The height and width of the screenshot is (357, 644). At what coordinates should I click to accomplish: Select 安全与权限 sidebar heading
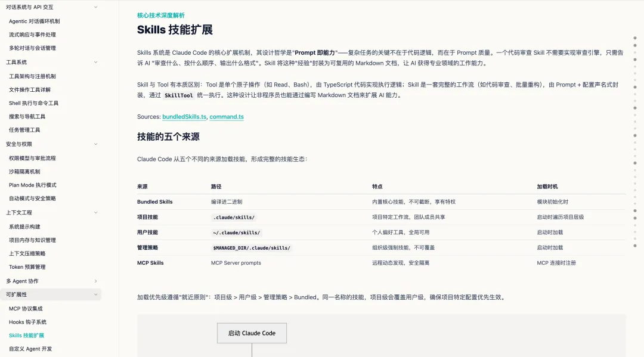click(x=19, y=144)
